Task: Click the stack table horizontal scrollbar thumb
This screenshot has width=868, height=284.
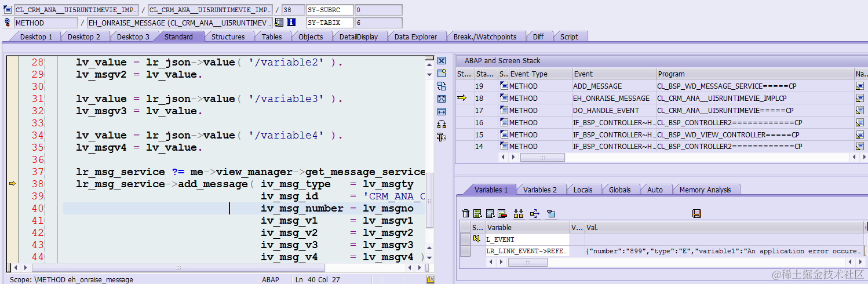Action: click(542, 157)
